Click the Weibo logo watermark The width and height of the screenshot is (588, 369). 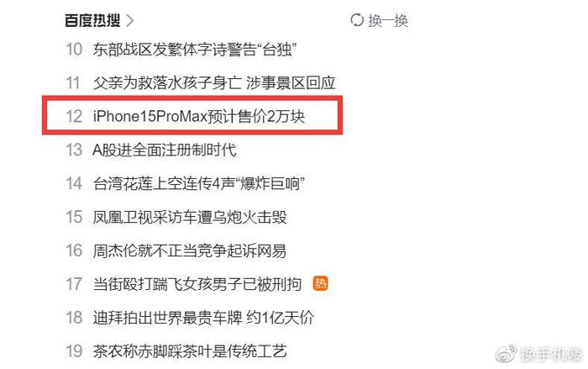pyautogui.click(x=507, y=354)
